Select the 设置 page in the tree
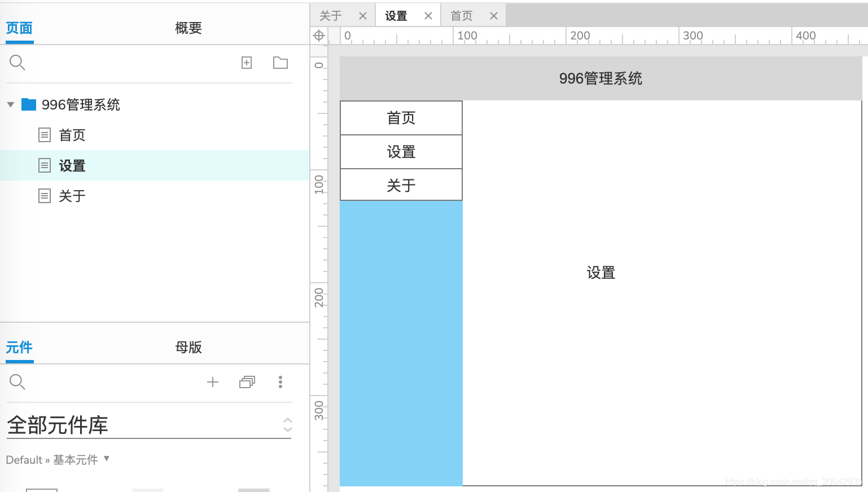The width and height of the screenshot is (868, 492). coord(155,165)
